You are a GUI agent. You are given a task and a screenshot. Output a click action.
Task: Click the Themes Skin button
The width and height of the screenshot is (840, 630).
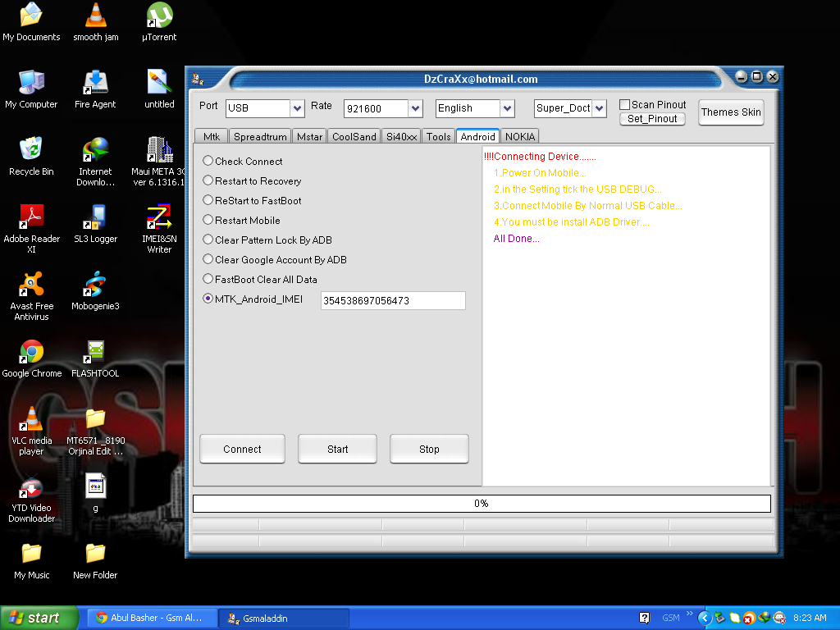pyautogui.click(x=731, y=112)
